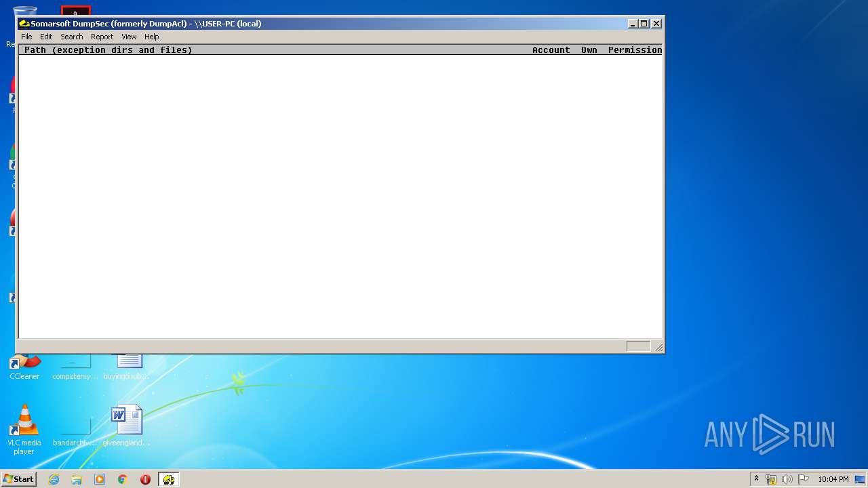
Task: Launch Internet Explorer from taskbar
Action: pyautogui.click(x=54, y=479)
